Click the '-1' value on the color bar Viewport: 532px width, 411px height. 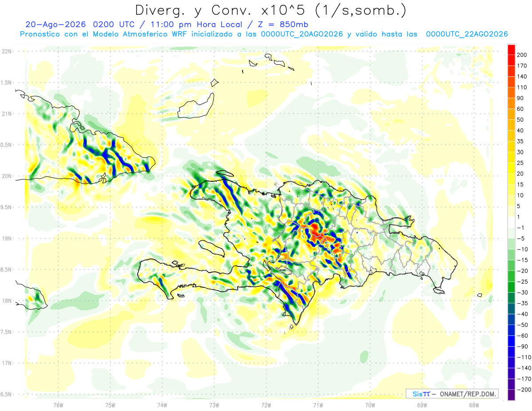pyautogui.click(x=521, y=227)
